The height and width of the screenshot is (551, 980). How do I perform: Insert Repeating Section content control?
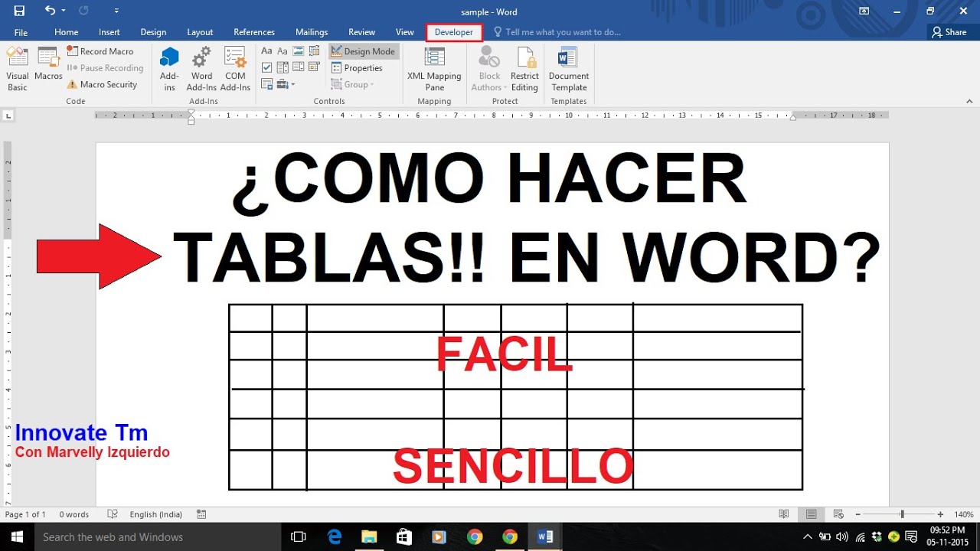click(x=266, y=85)
